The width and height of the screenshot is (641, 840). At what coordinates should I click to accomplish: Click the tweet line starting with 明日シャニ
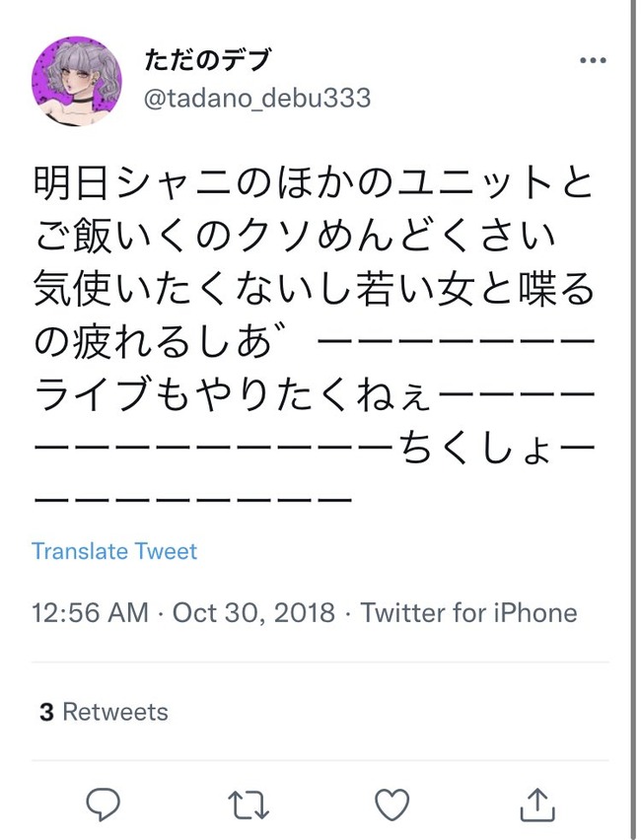pos(312,182)
